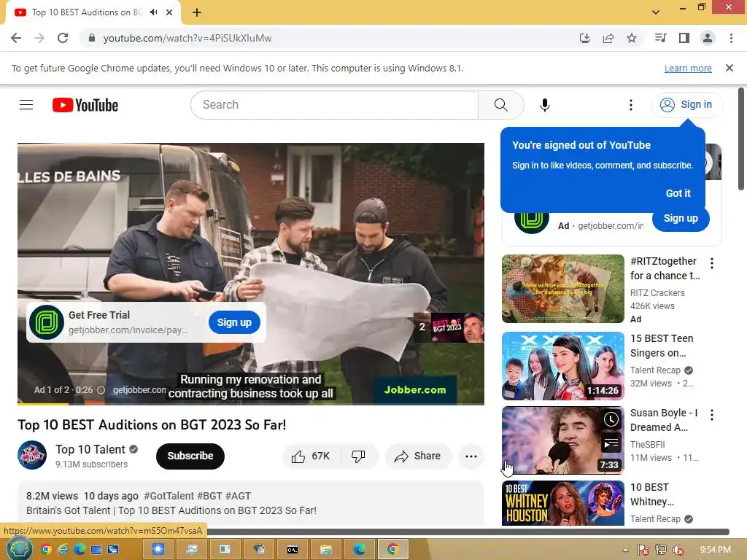
Task: Subscribe to Top 10 Talent channel
Action: pos(190,456)
